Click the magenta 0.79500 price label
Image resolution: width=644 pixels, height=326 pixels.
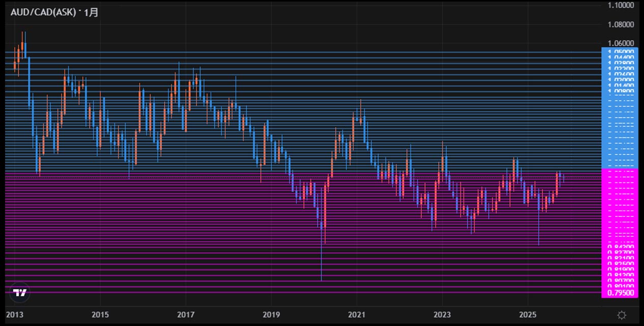click(620, 293)
